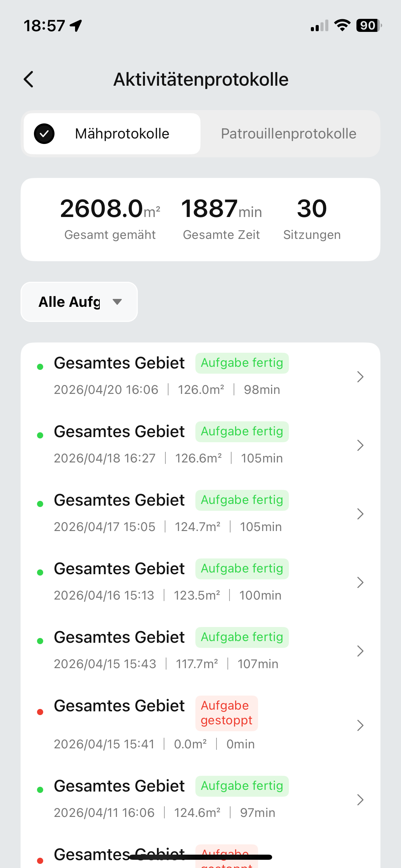Open the battery indicator in status bar
This screenshot has height=868, width=401.
pyautogui.click(x=369, y=25)
